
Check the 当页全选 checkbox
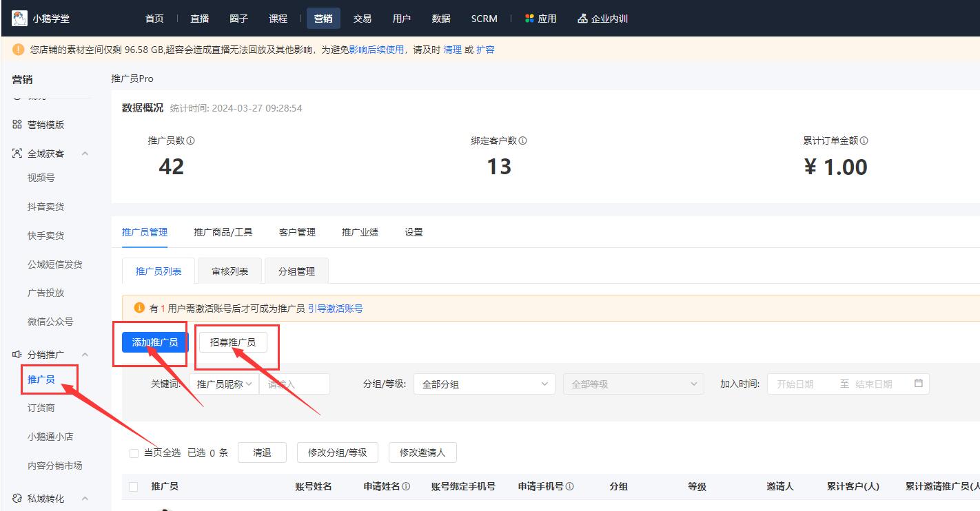coord(134,453)
